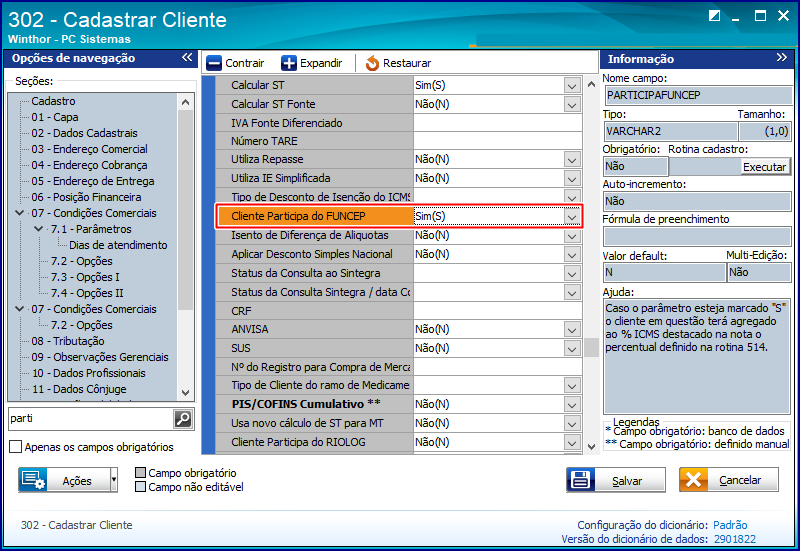Tick Apenas os campos obrigatórios checkbox
This screenshot has height=551, width=800.
tap(16, 447)
